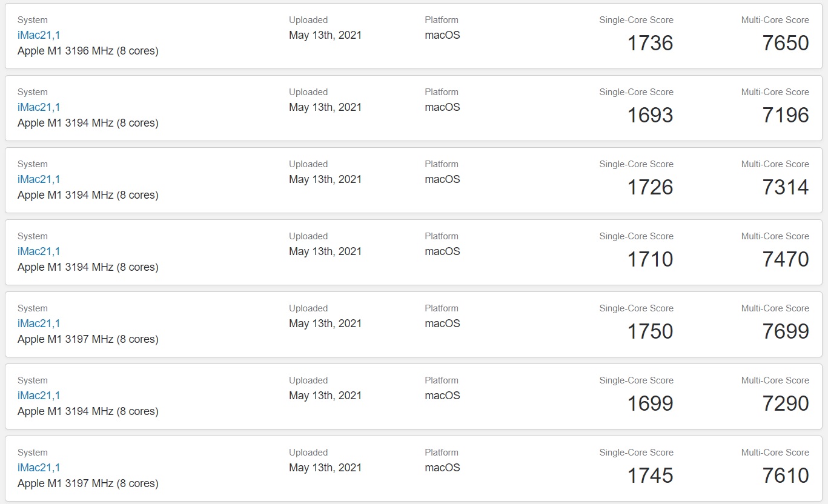Open the iMac21,1 link for the 1693 single-core result
828x504 pixels.
pyautogui.click(x=39, y=107)
